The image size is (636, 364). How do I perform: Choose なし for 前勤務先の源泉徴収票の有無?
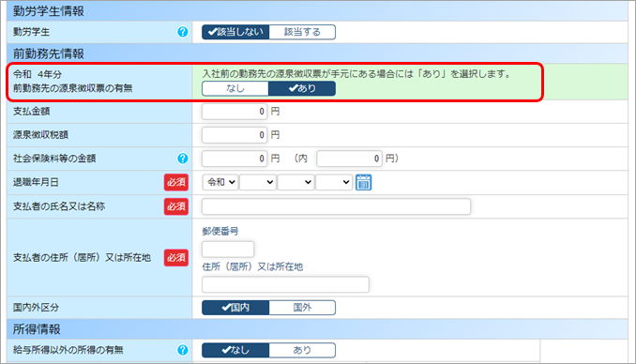tap(235, 88)
